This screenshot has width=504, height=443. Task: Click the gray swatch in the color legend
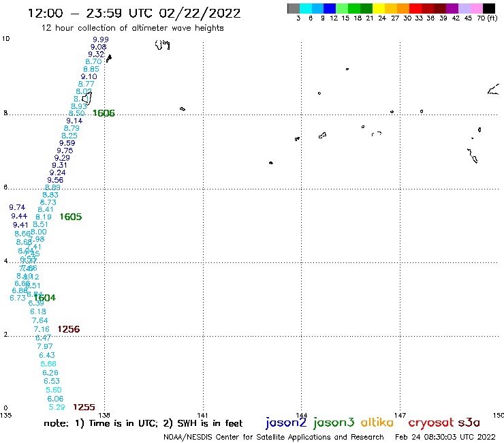[294, 8]
